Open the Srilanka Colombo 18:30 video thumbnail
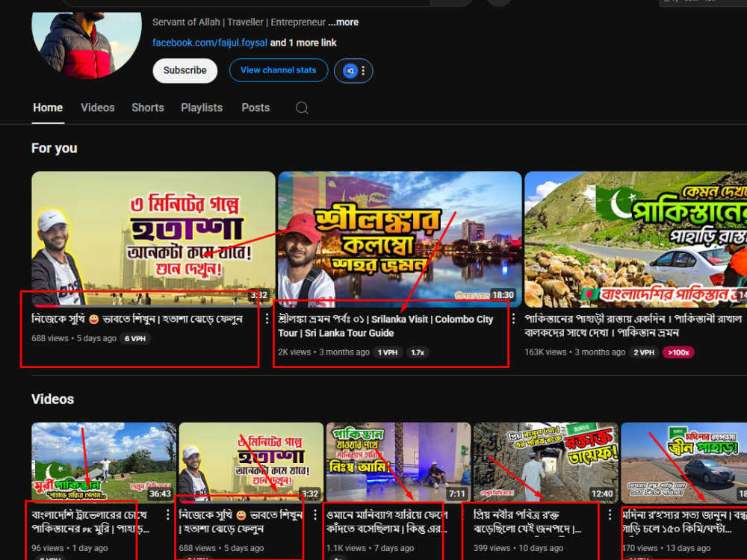Image resolution: width=747 pixels, height=560 pixels. (x=400, y=239)
